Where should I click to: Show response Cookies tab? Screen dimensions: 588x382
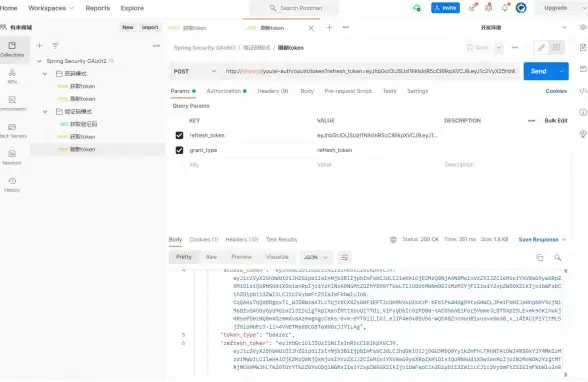[204, 240]
